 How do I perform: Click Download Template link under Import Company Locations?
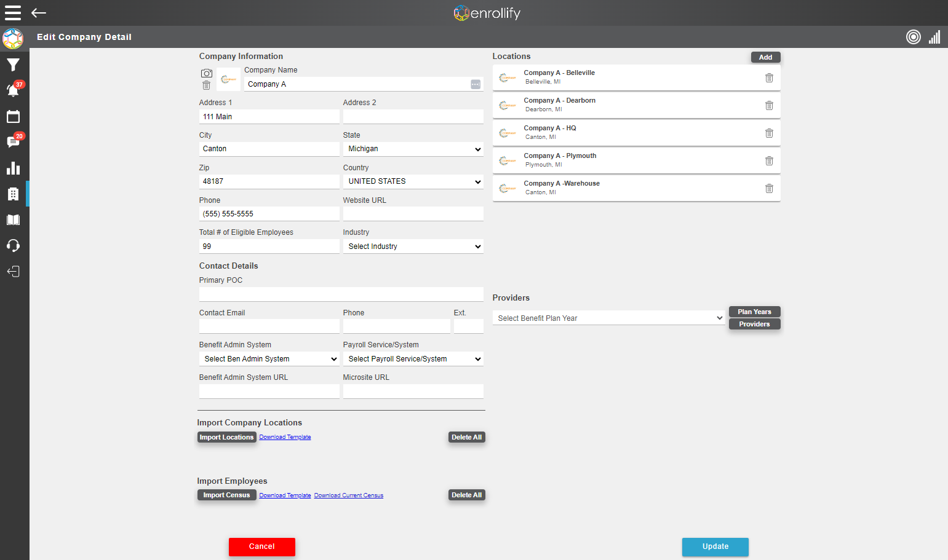(x=285, y=437)
